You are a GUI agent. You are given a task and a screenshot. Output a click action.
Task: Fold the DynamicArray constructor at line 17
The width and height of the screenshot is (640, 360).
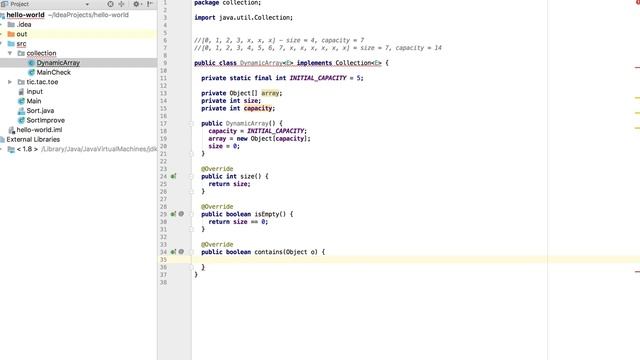point(191,123)
